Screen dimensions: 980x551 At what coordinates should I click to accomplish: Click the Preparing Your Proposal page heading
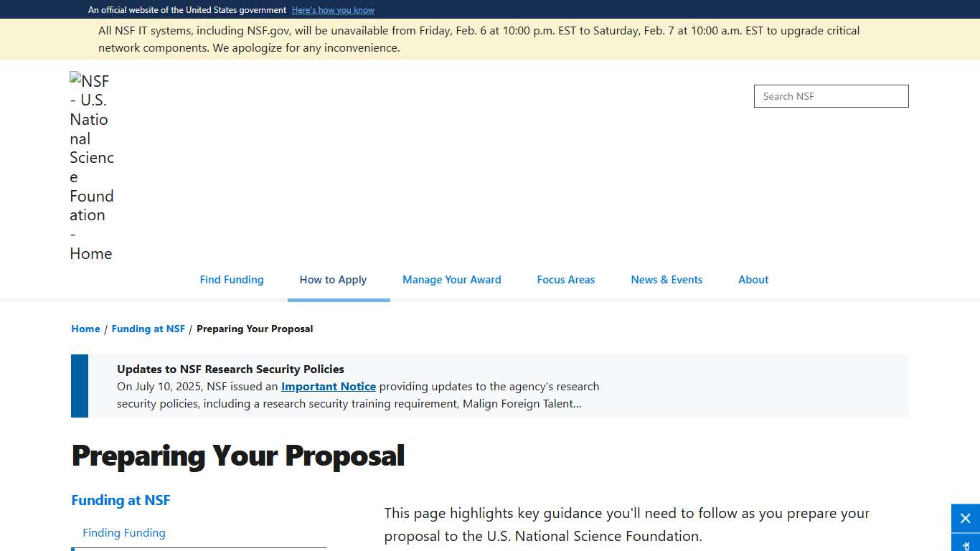[x=237, y=456]
